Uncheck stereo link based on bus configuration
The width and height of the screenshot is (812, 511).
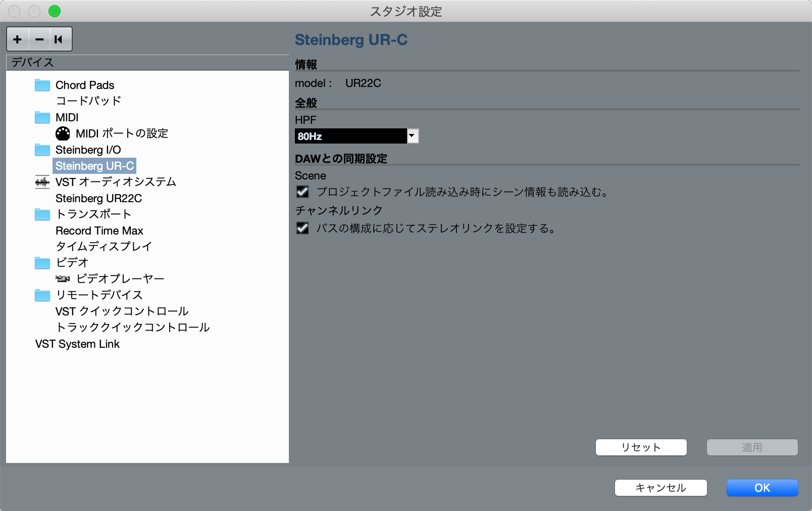(302, 228)
